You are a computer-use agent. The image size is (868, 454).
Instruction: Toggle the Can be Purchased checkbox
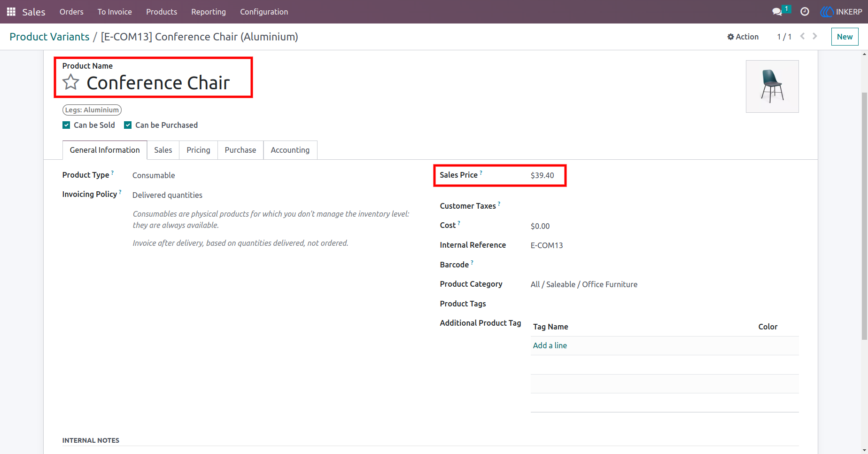pos(128,125)
